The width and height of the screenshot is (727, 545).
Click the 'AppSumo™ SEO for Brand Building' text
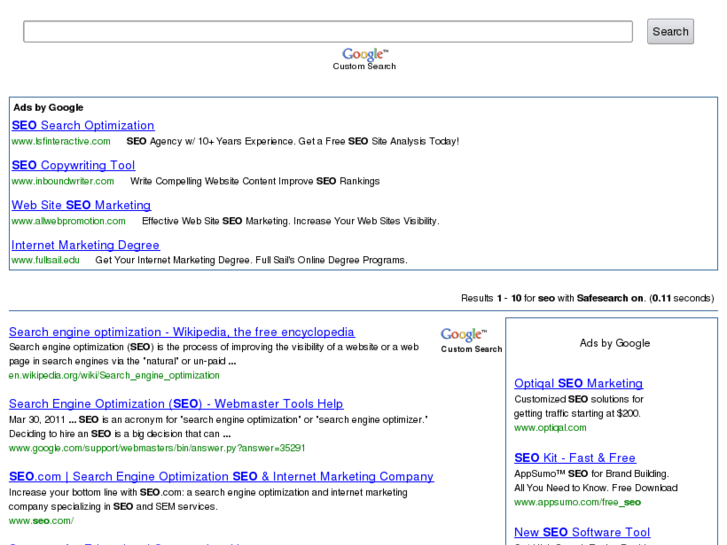[x=592, y=474]
